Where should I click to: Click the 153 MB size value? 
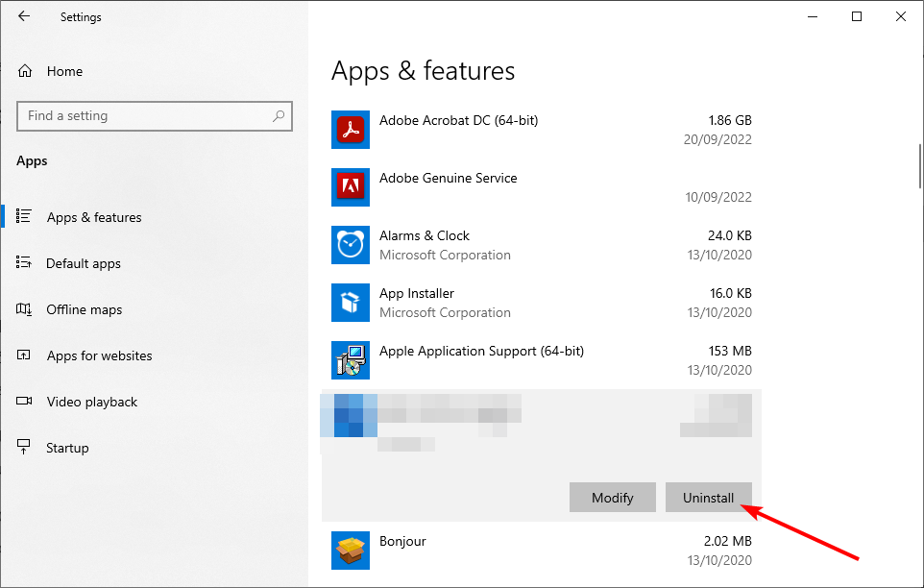(x=730, y=351)
